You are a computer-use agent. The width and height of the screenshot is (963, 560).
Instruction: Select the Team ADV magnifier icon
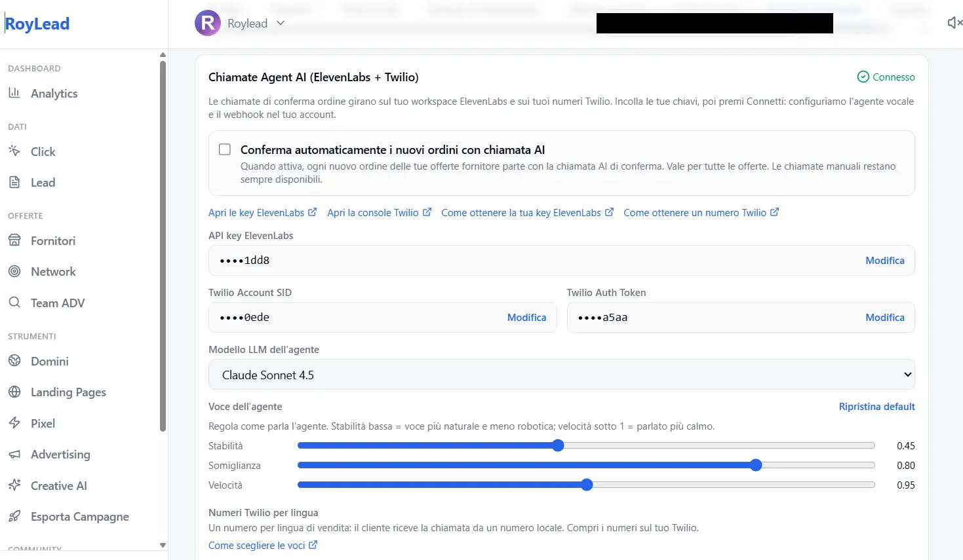click(14, 303)
